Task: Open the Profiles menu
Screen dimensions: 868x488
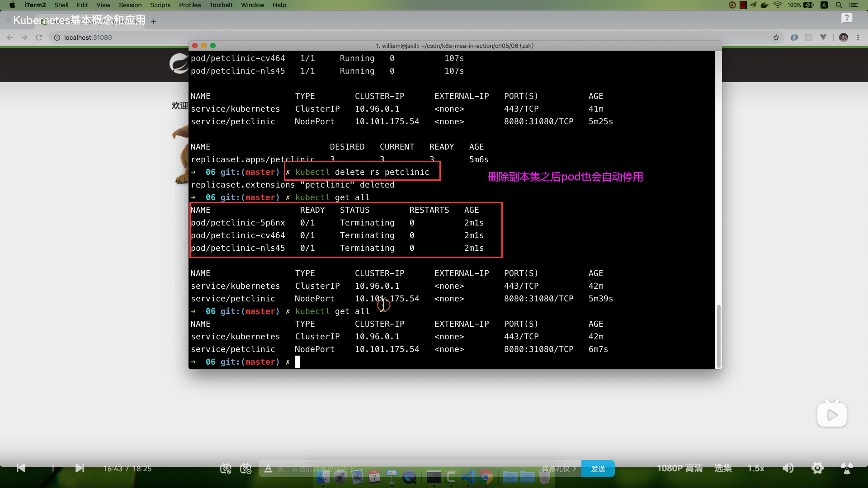Action: [190, 5]
